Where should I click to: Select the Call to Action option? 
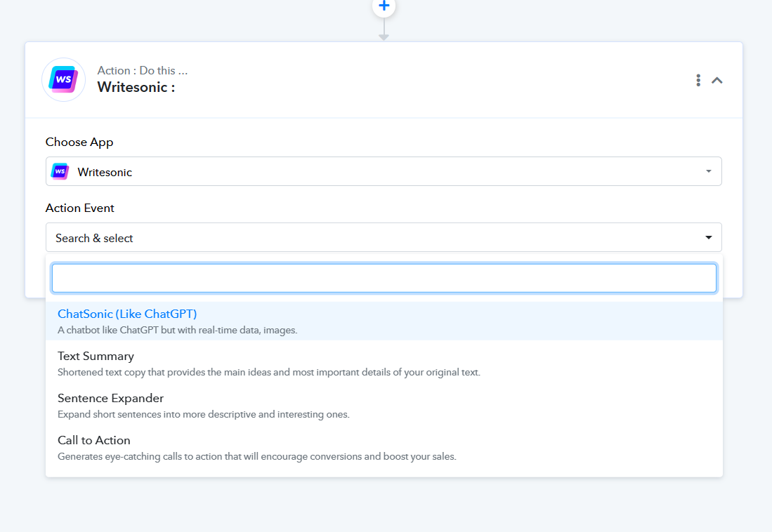(384, 448)
